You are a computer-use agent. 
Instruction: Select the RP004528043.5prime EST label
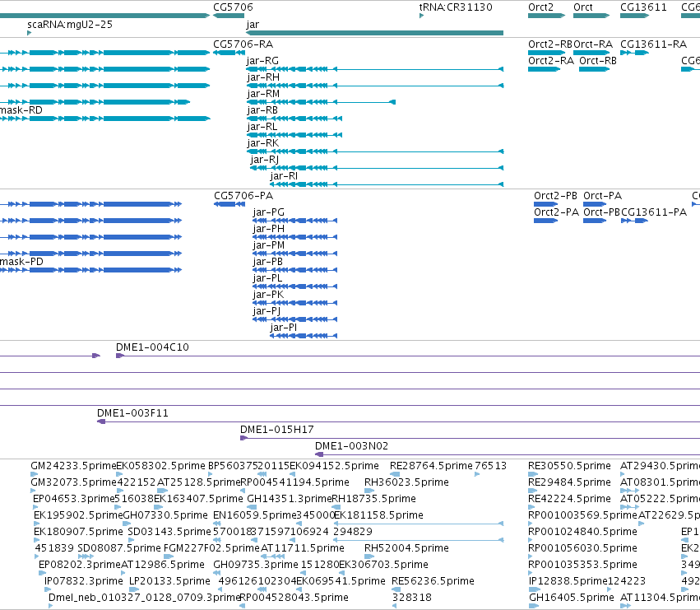pyautogui.click(x=294, y=598)
